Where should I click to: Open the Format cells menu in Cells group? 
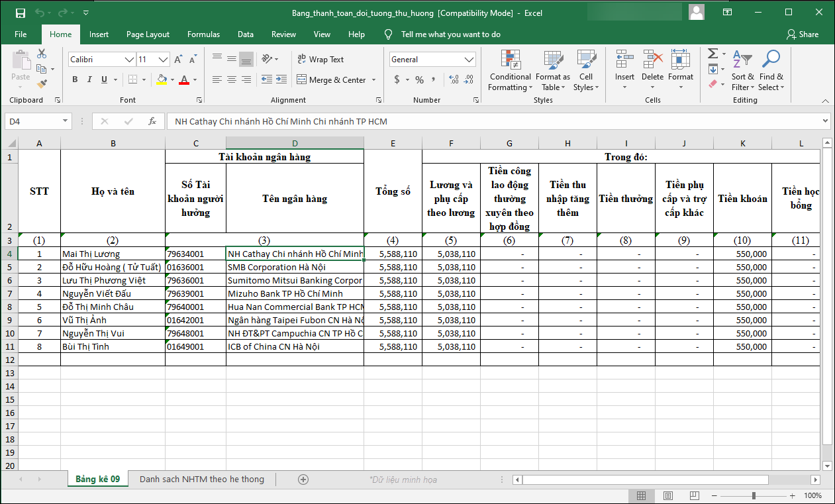pos(680,71)
